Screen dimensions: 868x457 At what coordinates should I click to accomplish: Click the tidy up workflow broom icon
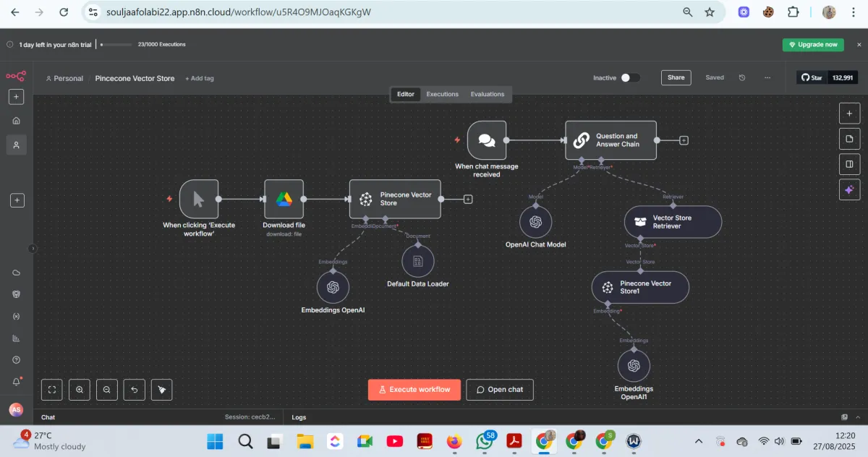point(162,390)
